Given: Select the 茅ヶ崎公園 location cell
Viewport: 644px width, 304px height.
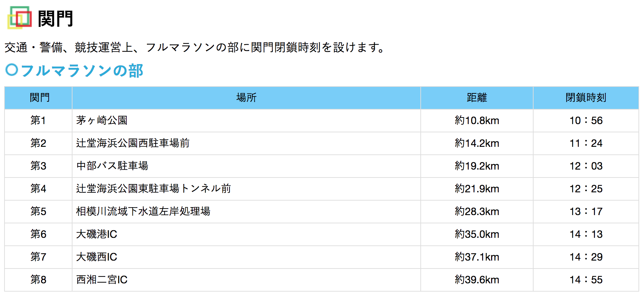Looking at the screenshot, I should tap(102, 120).
